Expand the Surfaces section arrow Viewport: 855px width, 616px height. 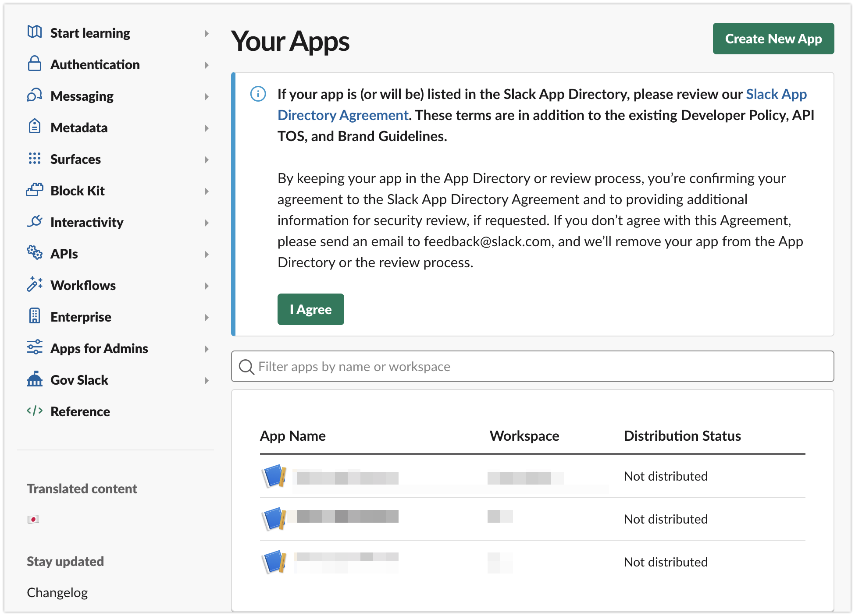(207, 159)
